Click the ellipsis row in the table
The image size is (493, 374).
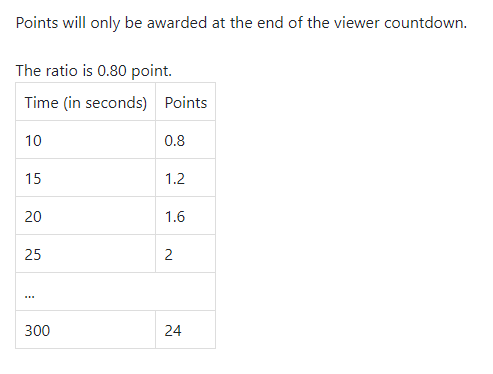[x=115, y=292]
